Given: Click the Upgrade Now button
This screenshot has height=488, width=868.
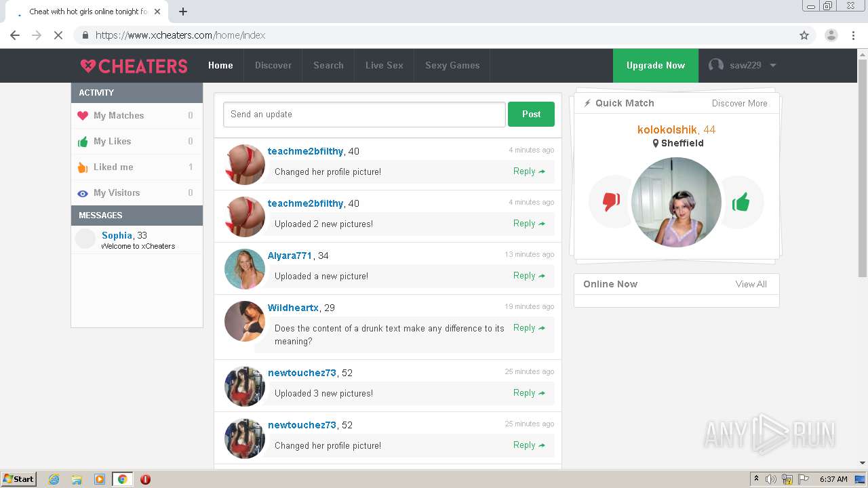Looking at the screenshot, I should click(656, 66).
